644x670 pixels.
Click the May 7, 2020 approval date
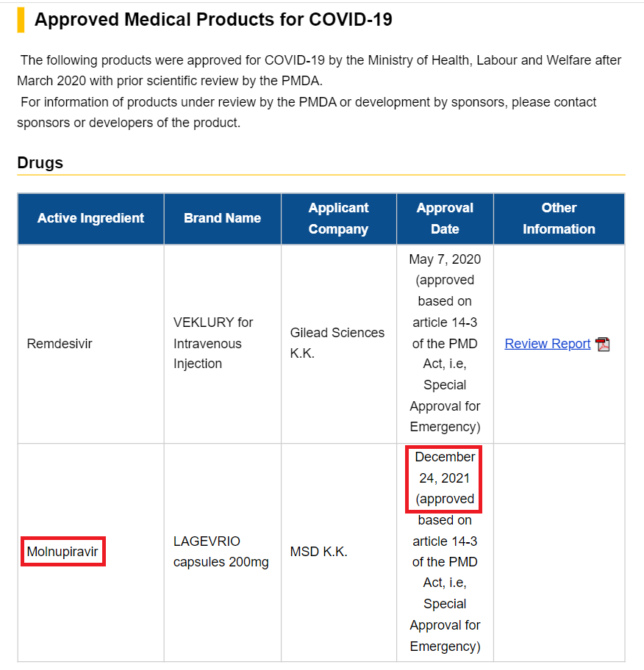tap(445, 259)
